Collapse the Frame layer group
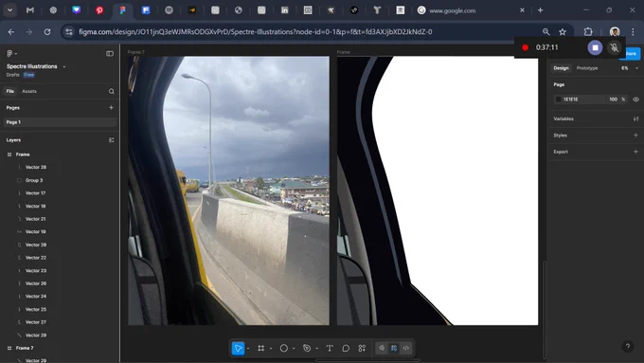Screen dimensions: 644x363 click(x=9, y=154)
